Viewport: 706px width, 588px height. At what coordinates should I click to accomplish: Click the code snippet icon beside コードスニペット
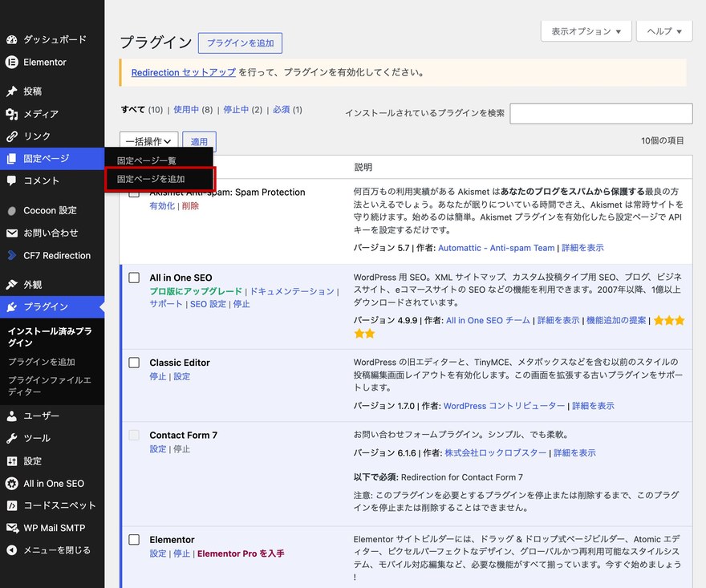tap(12, 505)
